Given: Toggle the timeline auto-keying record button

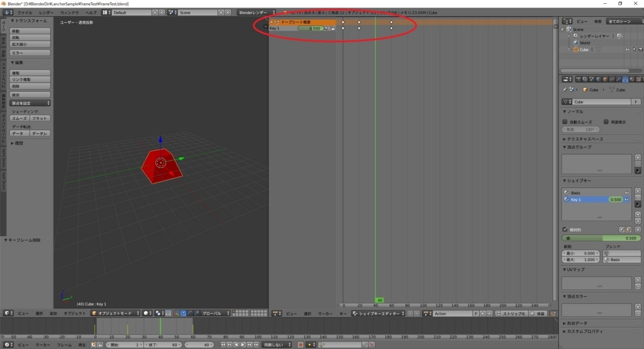Looking at the screenshot, I should coord(300,345).
